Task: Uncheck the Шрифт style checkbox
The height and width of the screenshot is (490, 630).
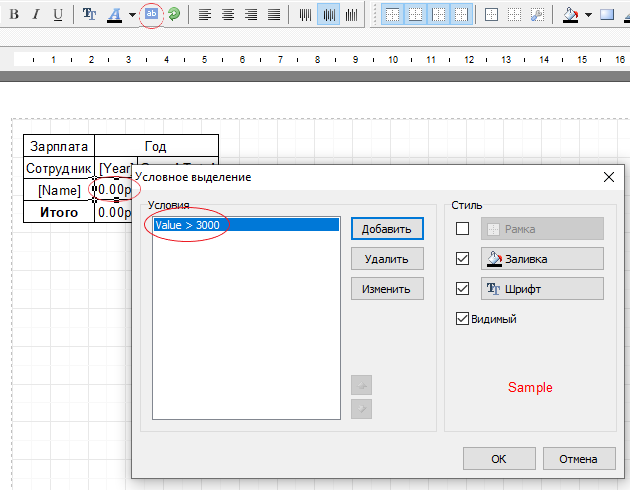Action: coord(462,289)
